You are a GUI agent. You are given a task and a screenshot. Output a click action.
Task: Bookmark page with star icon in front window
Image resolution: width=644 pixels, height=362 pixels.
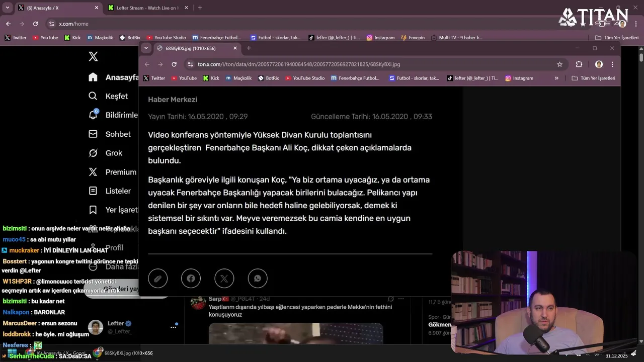[x=559, y=64]
